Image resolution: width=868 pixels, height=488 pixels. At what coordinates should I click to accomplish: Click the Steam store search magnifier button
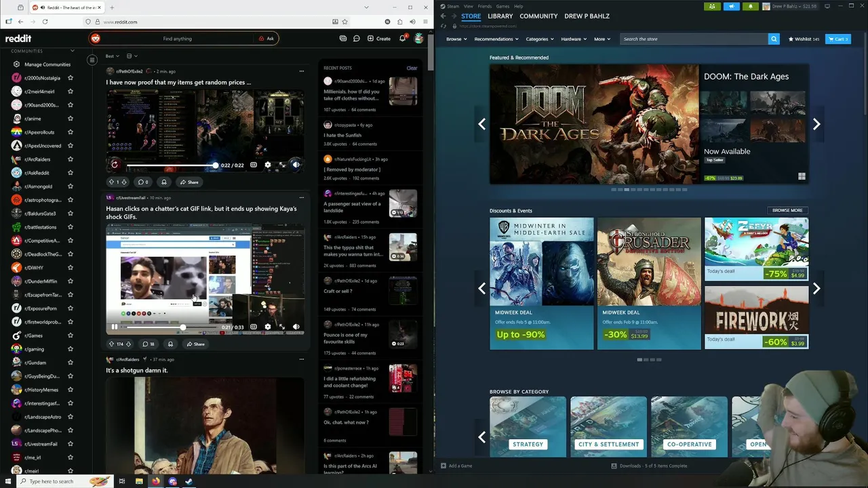774,39
